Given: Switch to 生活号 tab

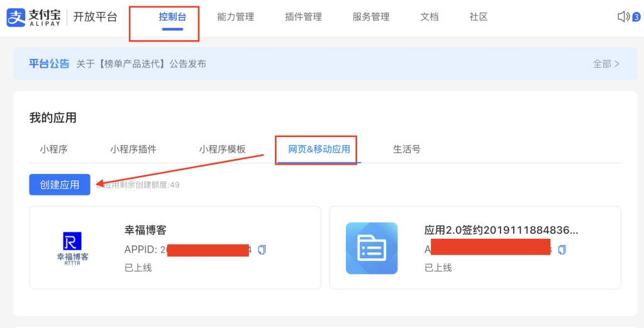Looking at the screenshot, I should [407, 150].
